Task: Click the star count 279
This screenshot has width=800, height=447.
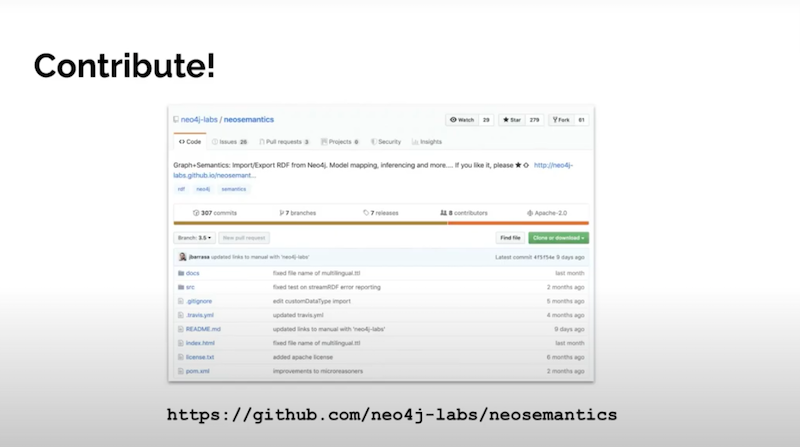Action: tap(534, 120)
